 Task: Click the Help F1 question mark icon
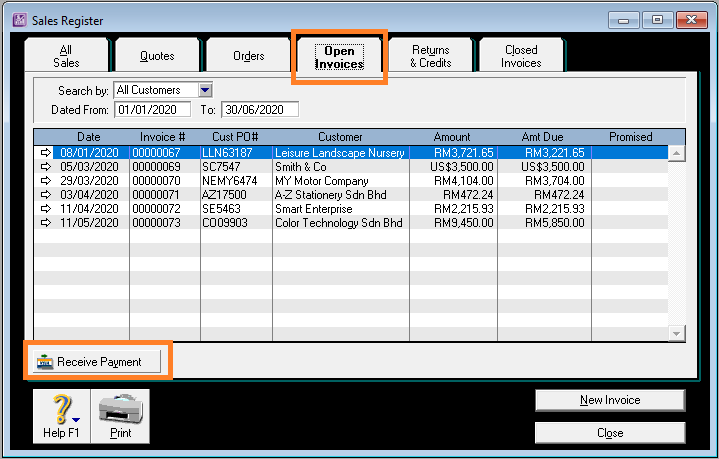[x=62, y=409]
